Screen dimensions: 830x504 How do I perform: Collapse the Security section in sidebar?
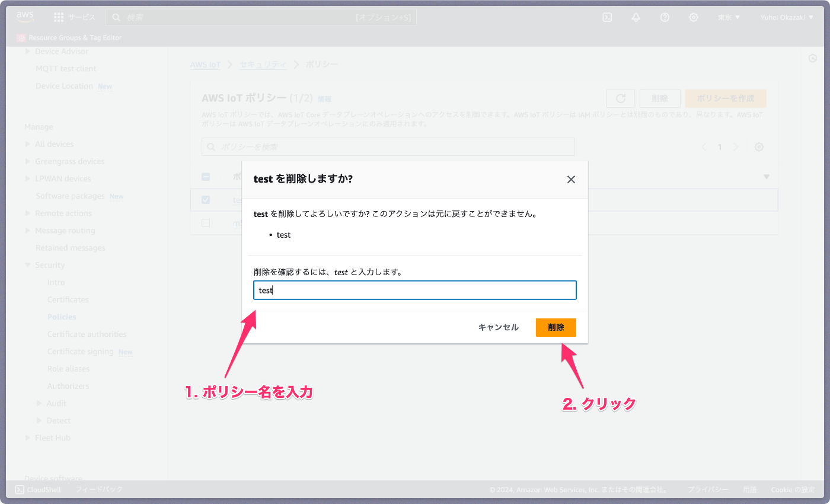click(x=28, y=265)
